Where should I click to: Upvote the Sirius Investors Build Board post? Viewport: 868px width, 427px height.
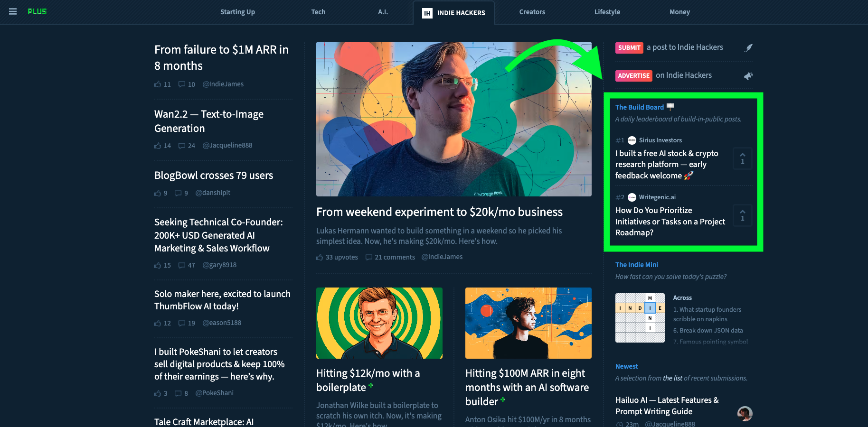point(742,158)
